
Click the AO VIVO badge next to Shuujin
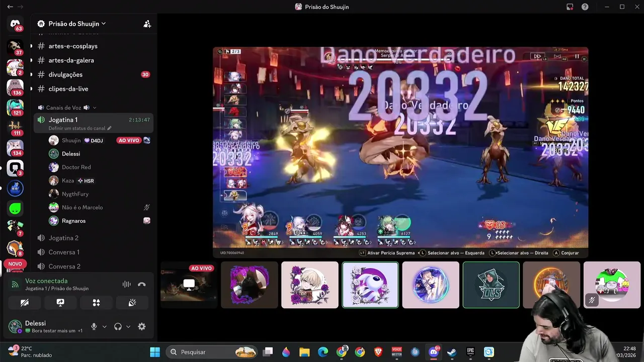(128, 140)
